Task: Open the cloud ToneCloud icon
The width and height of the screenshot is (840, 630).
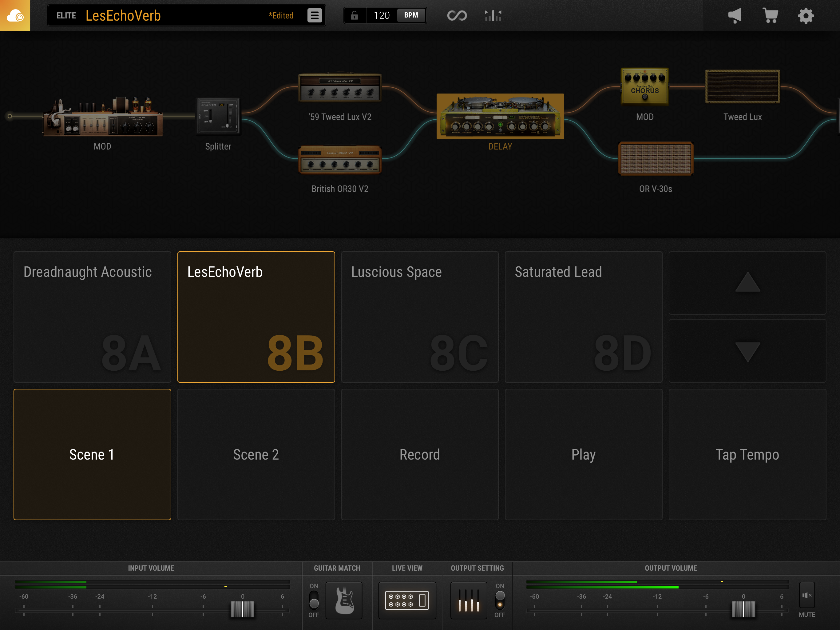Action: point(15,16)
